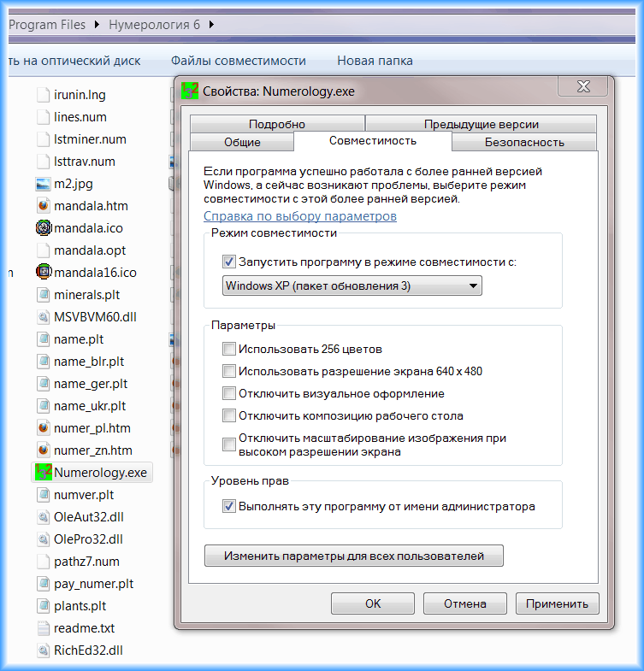Click the irunin.lng file icon

(x=44, y=95)
